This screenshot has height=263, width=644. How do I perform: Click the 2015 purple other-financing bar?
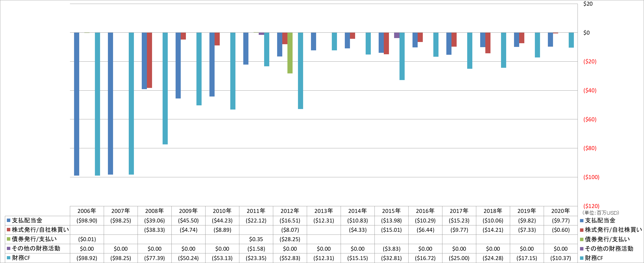tap(397, 35)
